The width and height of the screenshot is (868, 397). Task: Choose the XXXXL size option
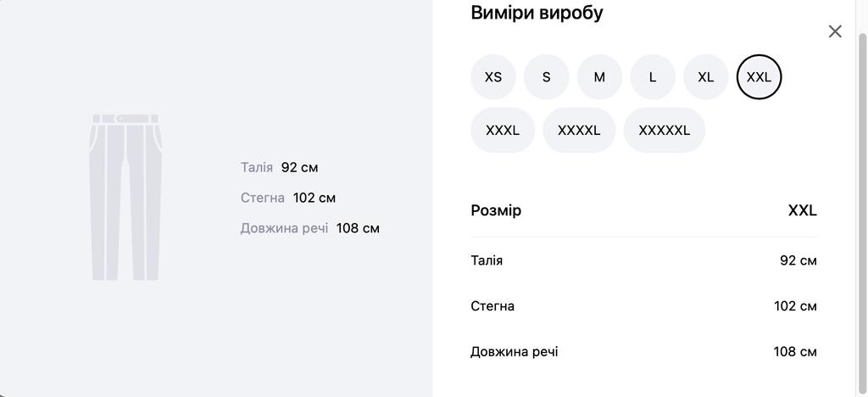579,131
